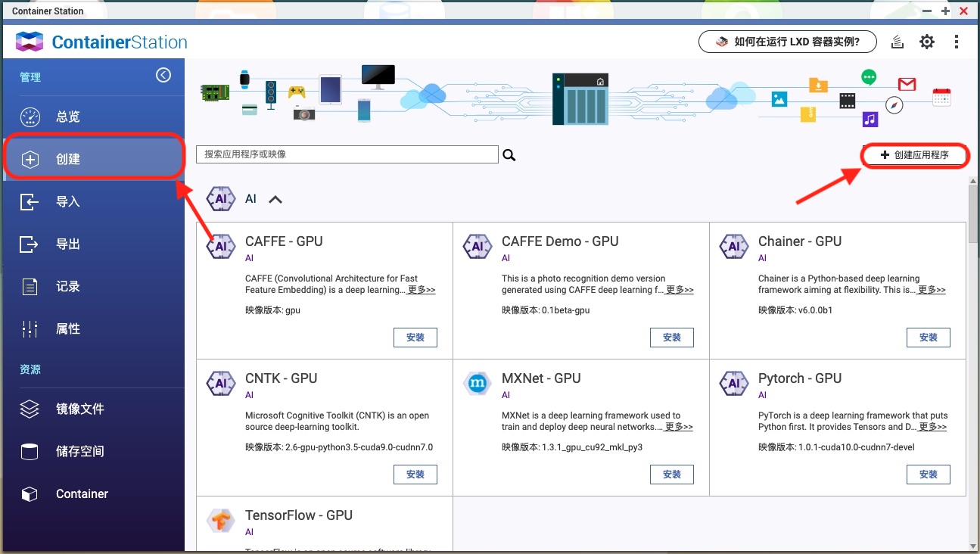Click the 属性 sliders icon
The image size is (980, 554).
[30, 329]
